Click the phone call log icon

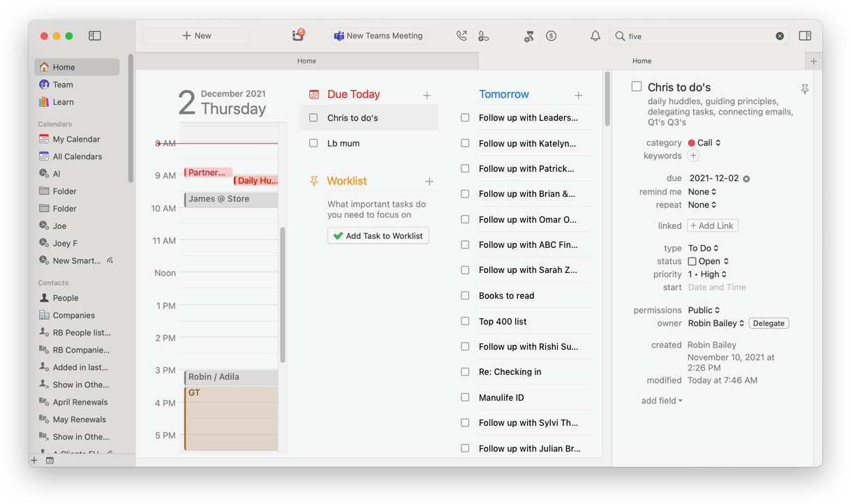point(461,36)
